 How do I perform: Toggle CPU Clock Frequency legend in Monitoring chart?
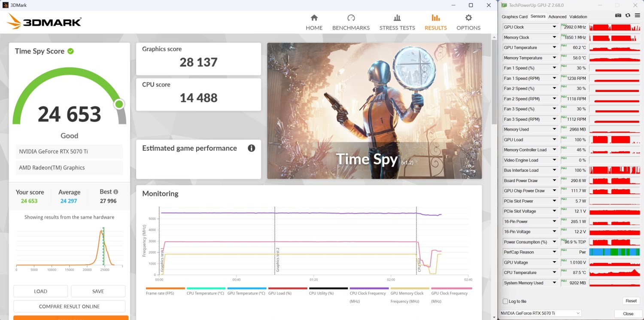point(369,295)
